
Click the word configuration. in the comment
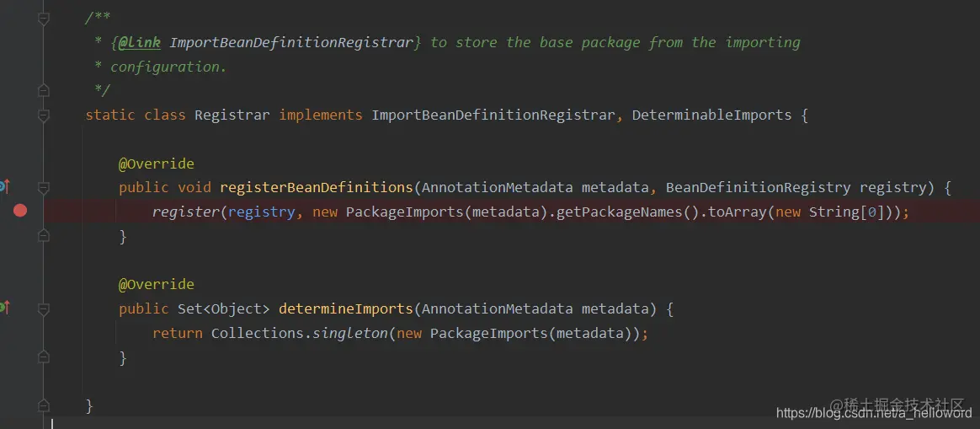tap(168, 67)
